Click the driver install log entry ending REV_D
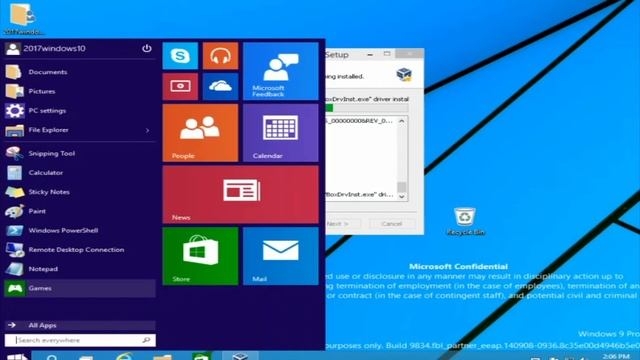640x360 pixels. [x=360, y=121]
